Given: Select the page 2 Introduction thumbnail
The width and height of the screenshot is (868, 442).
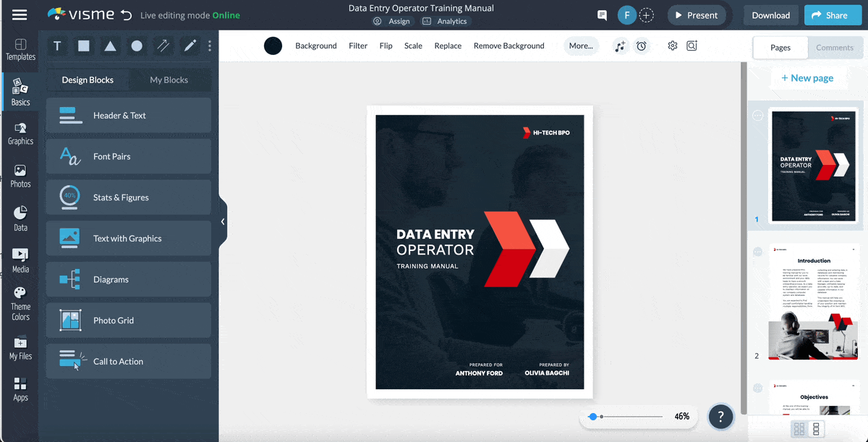Looking at the screenshot, I should (x=814, y=302).
